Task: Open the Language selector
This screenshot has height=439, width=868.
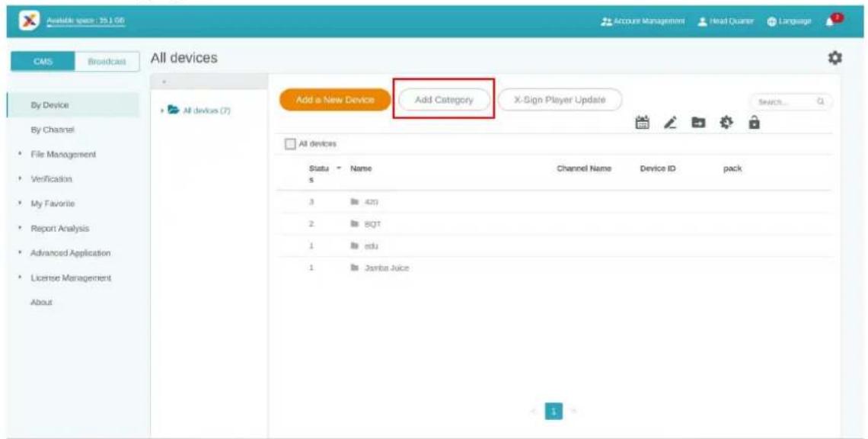Action: (x=789, y=21)
